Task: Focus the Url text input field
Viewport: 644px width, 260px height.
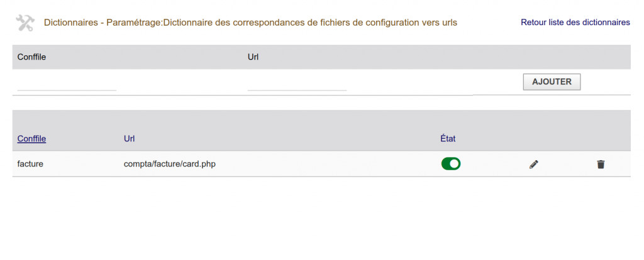Action: coord(297,84)
